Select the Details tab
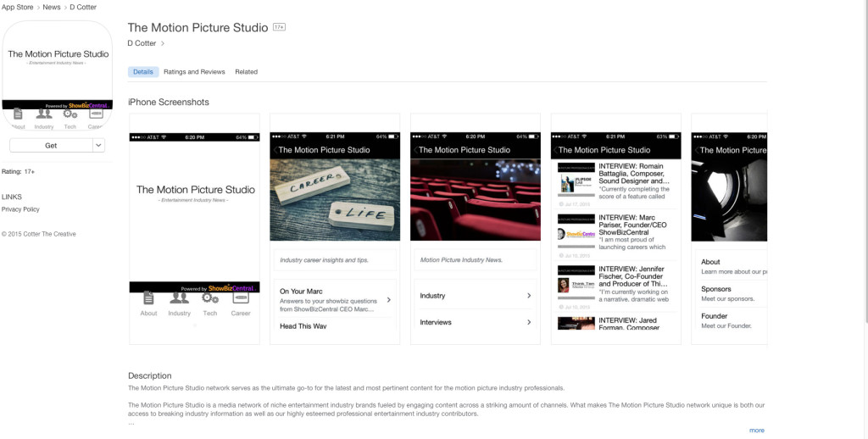The image size is (868, 439). coord(143,72)
